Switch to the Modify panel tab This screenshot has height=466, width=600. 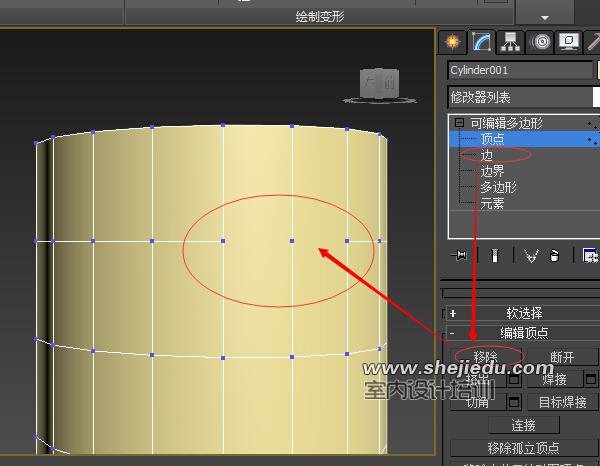click(481, 42)
